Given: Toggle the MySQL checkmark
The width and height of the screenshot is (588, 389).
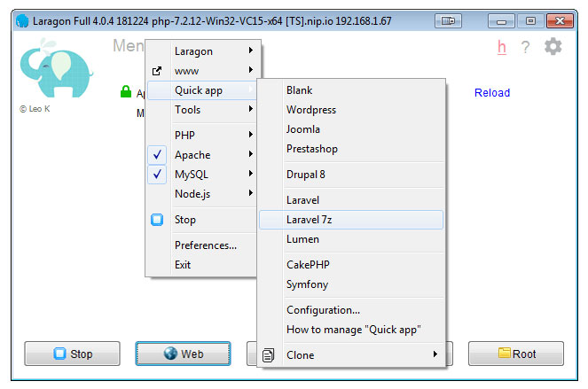Looking at the screenshot, I should coord(157,175).
